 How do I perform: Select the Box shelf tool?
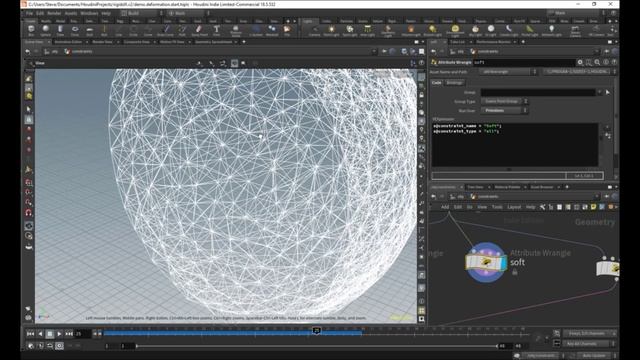tap(31, 30)
